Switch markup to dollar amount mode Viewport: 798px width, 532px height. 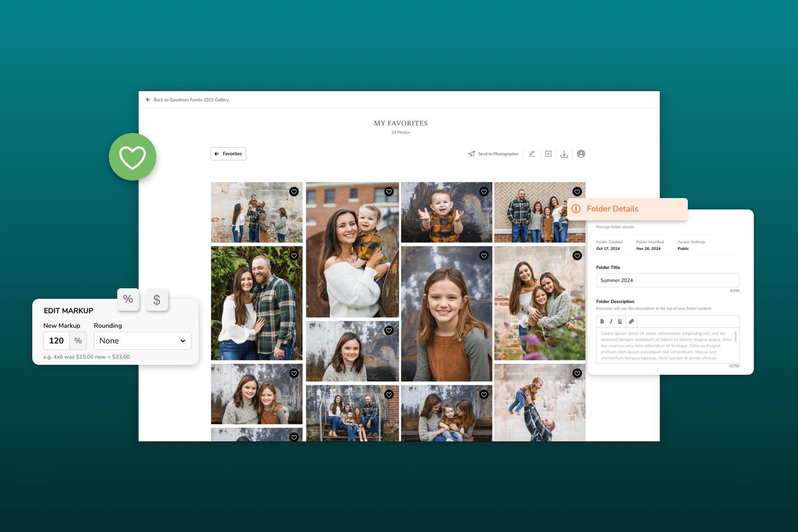157,299
